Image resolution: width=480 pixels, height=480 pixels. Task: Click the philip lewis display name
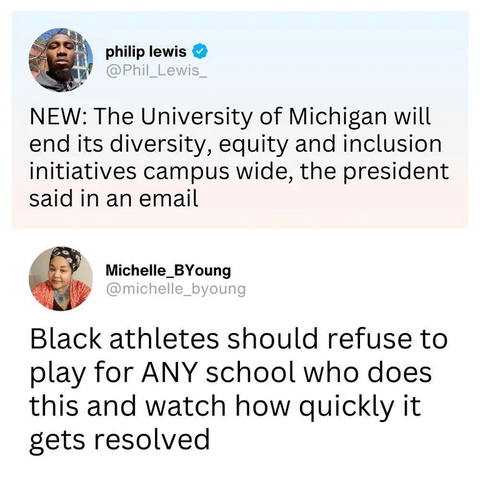146,52
